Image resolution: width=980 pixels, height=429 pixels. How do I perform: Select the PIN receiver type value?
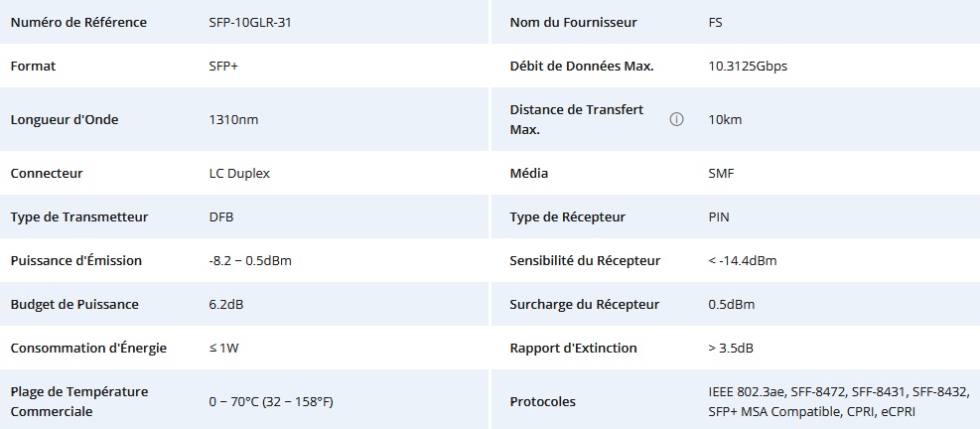tap(719, 216)
